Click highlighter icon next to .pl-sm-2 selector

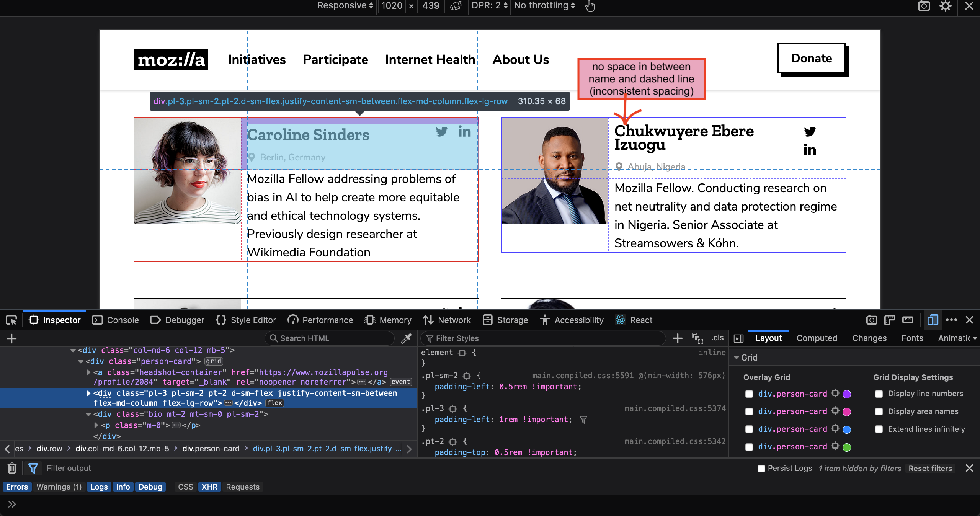[467, 376]
